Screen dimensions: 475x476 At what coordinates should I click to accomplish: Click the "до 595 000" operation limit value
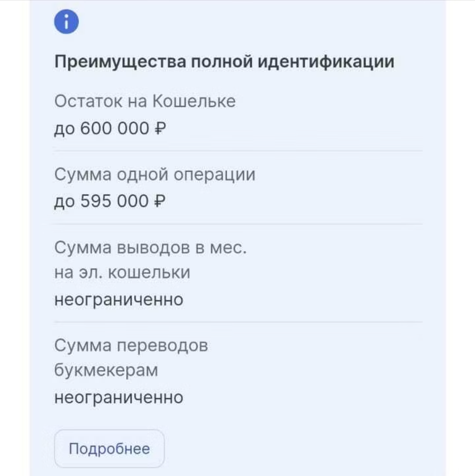(103, 201)
